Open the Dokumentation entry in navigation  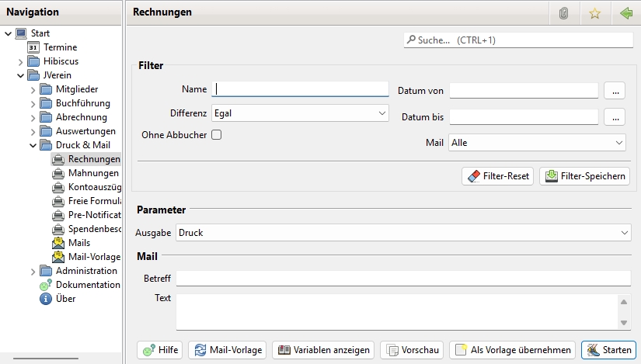click(87, 285)
